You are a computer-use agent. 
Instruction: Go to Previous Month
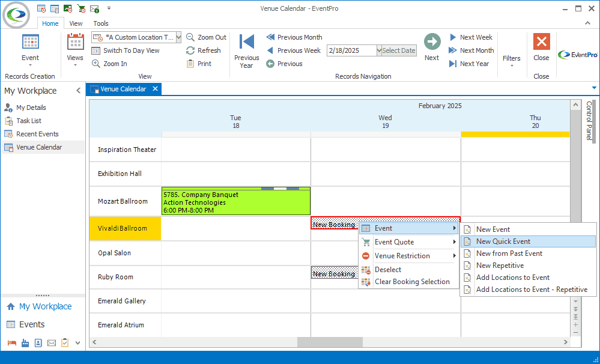294,37
